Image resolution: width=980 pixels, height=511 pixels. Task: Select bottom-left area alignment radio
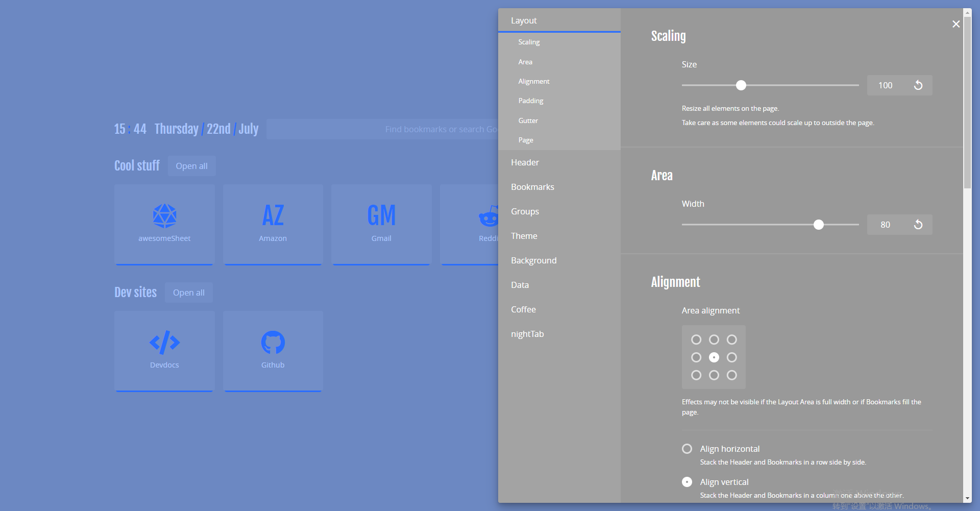(x=696, y=375)
